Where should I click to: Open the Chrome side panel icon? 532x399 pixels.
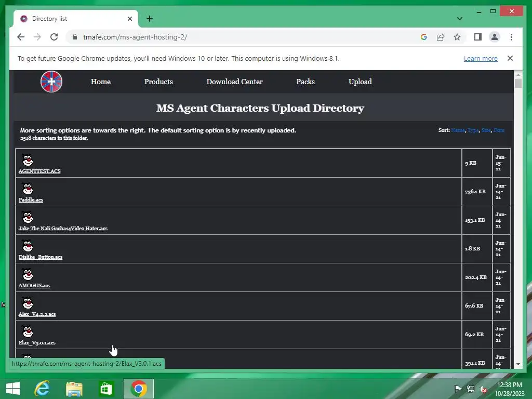(478, 37)
